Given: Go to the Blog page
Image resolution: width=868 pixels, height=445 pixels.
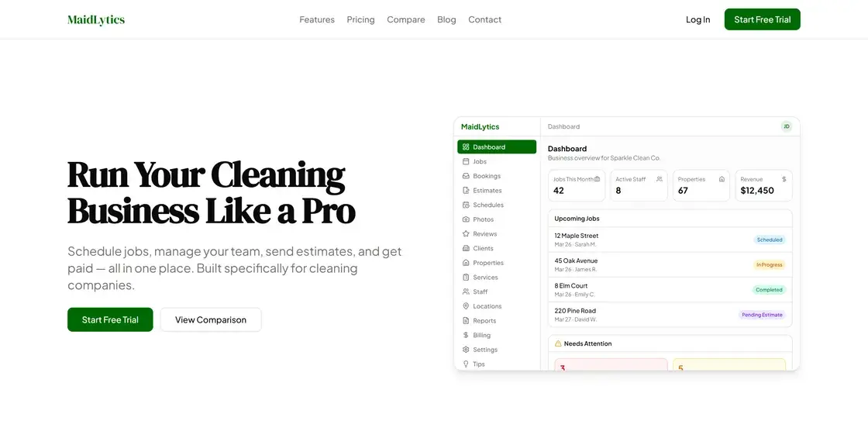Looking at the screenshot, I should coord(446,19).
